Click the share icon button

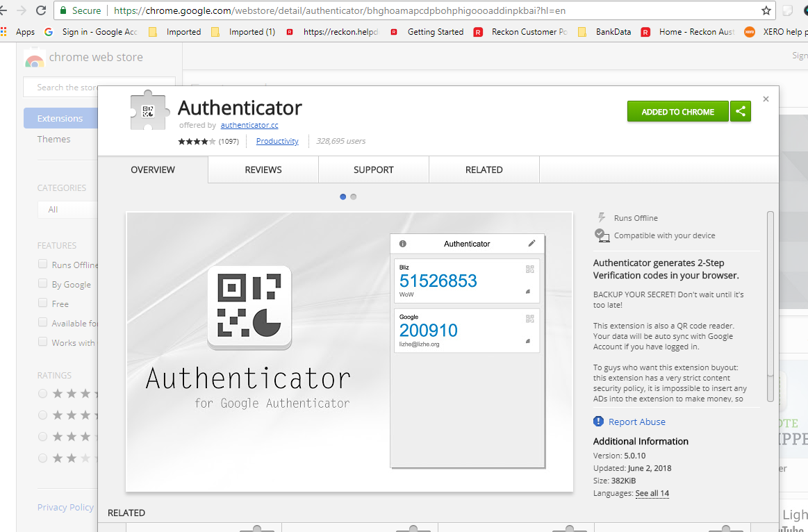point(741,111)
